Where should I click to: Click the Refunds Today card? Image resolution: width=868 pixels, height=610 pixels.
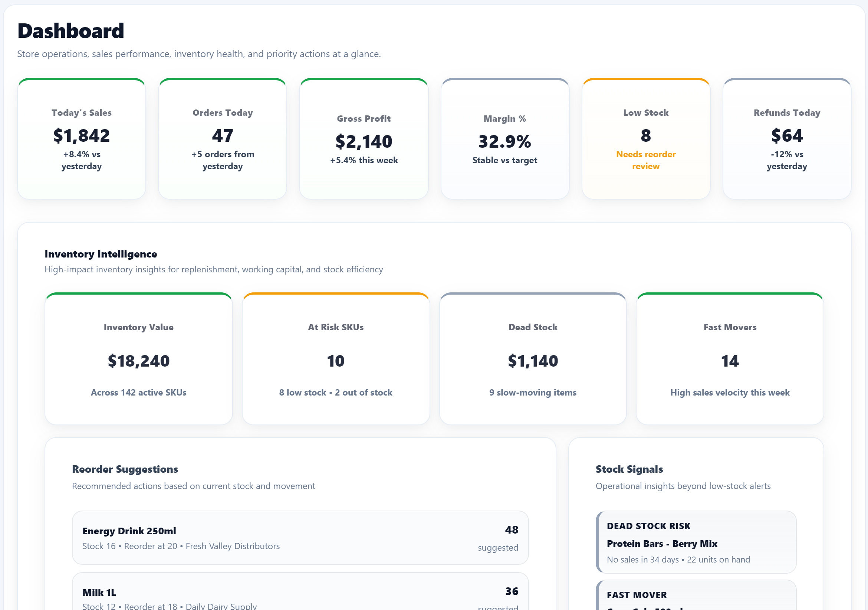[x=786, y=138]
